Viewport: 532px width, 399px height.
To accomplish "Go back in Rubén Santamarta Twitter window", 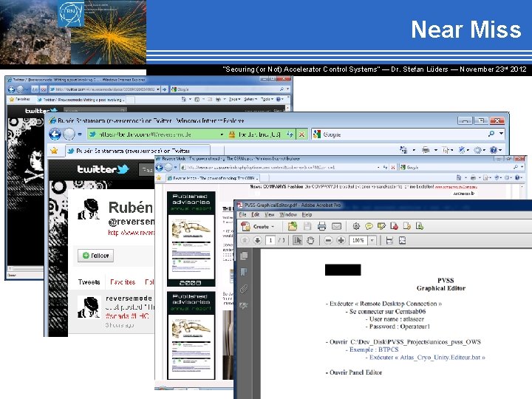I will [x=55, y=134].
